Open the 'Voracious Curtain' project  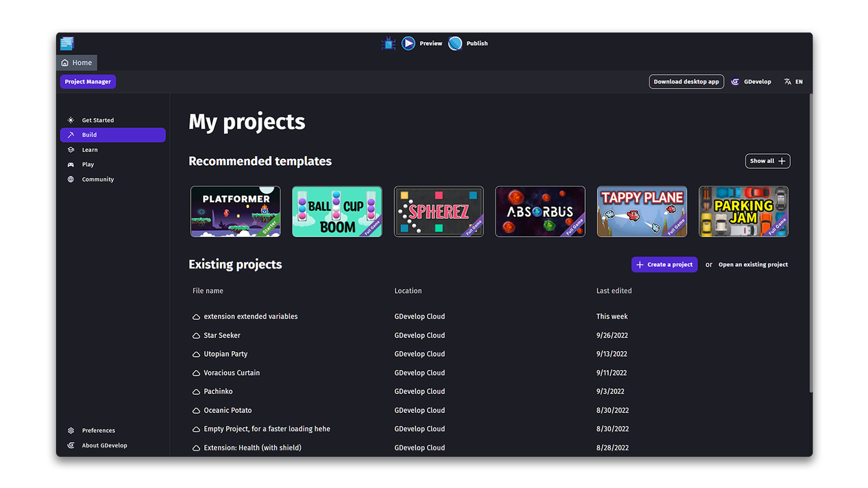point(489,373)
